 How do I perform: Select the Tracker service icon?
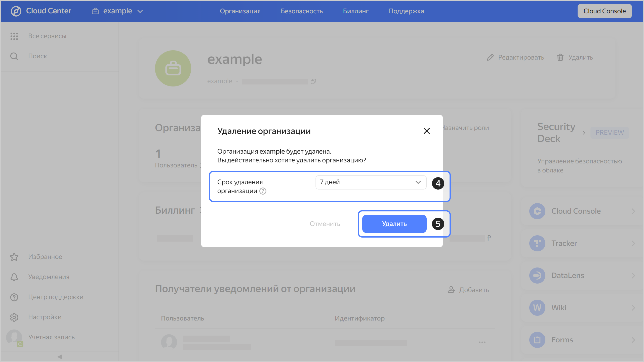(537, 243)
